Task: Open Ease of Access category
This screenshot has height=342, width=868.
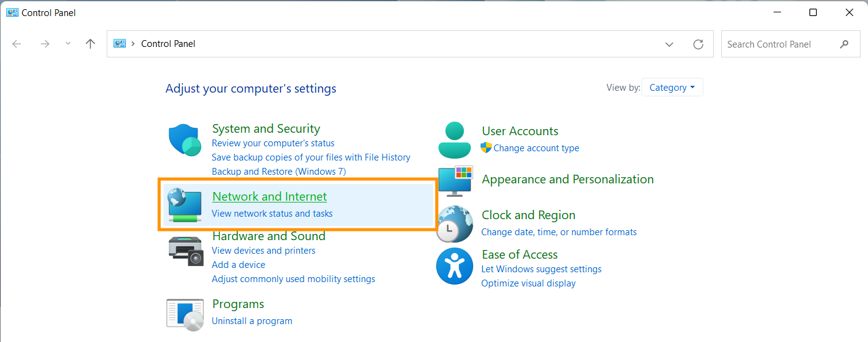Action: [x=519, y=254]
